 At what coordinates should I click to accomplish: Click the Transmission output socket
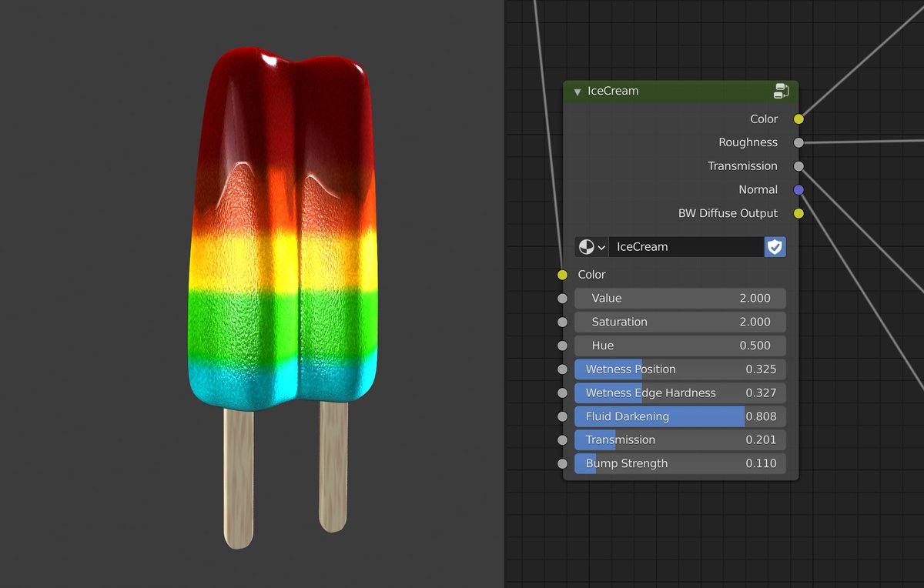point(798,166)
